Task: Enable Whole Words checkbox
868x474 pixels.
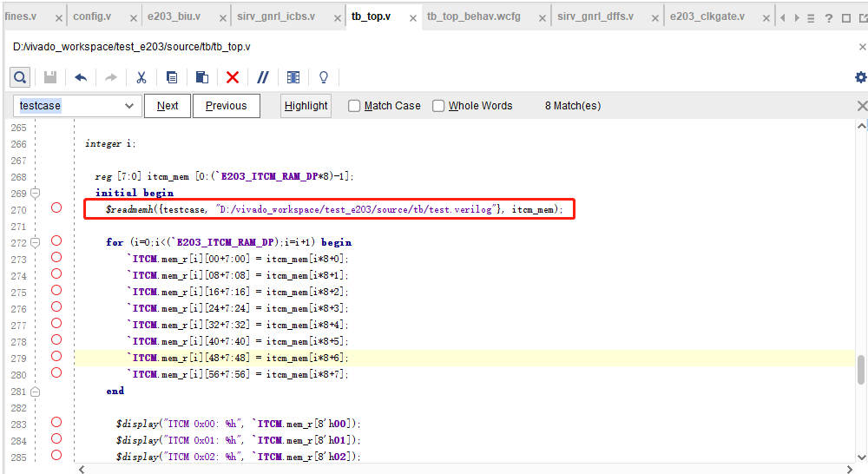Action: (438, 106)
